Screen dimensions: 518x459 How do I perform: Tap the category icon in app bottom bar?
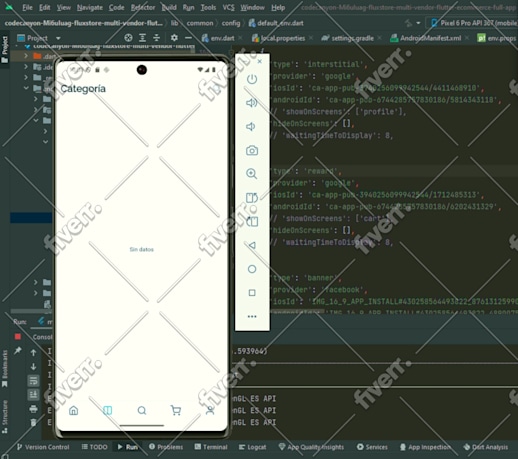pyautogui.click(x=107, y=410)
